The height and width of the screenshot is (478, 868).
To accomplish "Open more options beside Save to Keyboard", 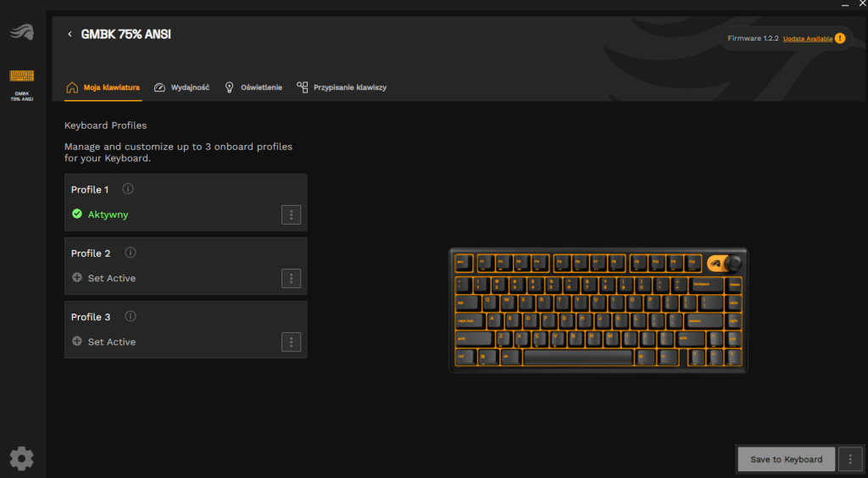I will 850,459.
